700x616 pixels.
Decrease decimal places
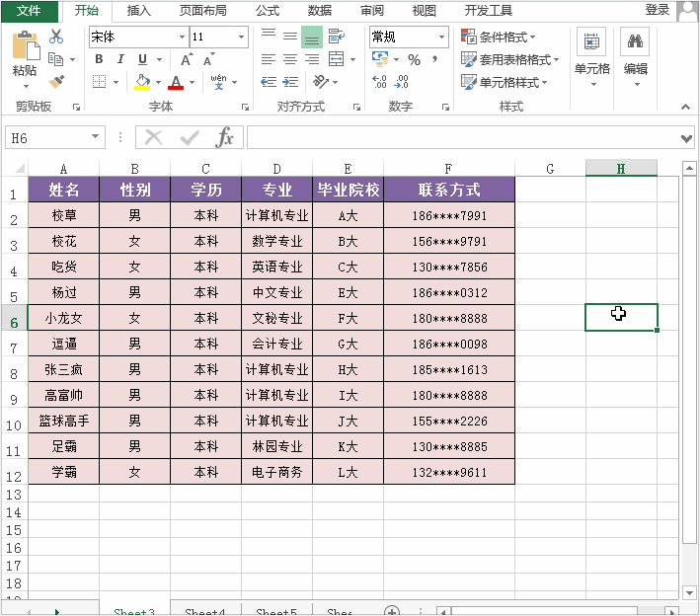tap(401, 82)
